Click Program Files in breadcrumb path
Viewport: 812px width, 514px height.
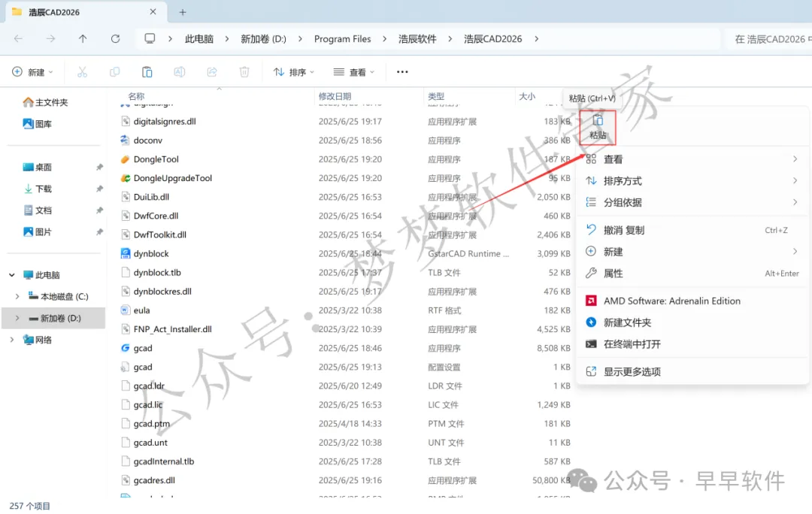tap(342, 39)
